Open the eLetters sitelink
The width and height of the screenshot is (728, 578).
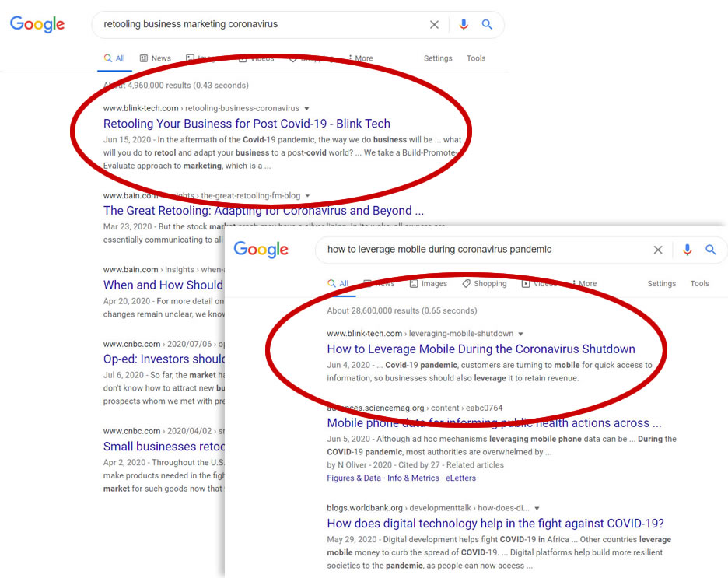coord(460,478)
